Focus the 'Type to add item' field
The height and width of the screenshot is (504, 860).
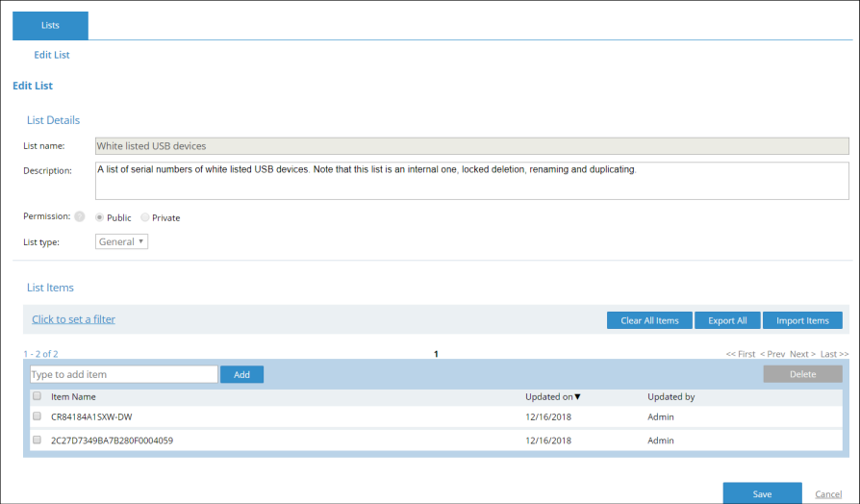click(x=123, y=374)
